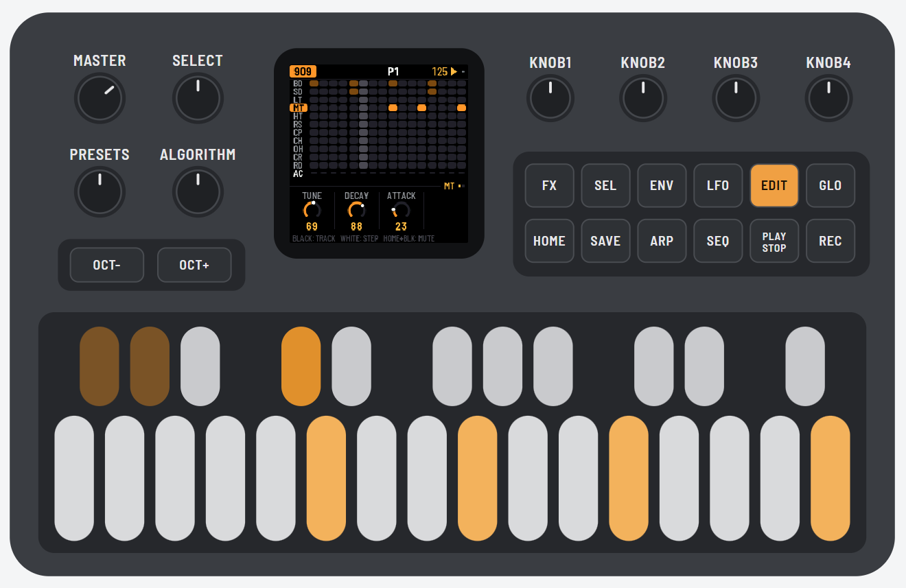Viewport: 906px width, 588px height.
Task: Click the TUNE dial on the display
Action: tap(312, 209)
